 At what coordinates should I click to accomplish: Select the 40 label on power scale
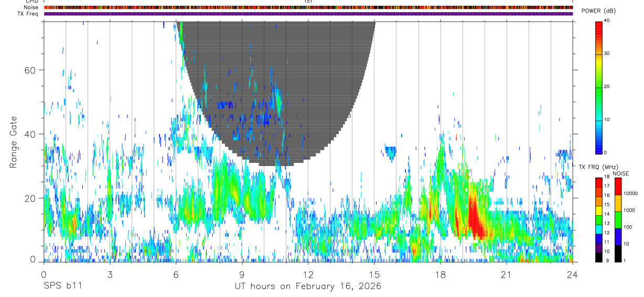click(x=607, y=20)
